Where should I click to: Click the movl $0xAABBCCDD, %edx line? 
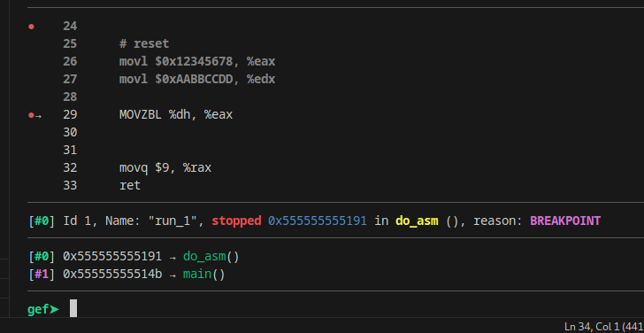[197, 80]
